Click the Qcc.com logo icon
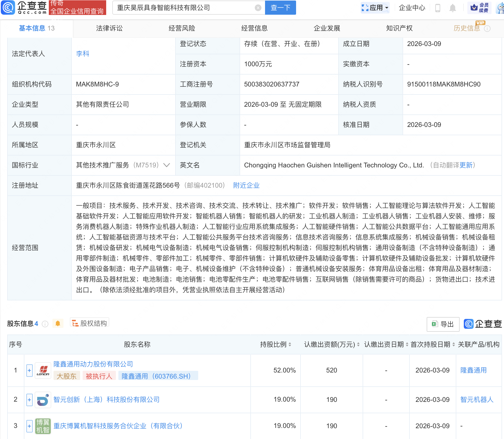Viewport: 504px width, 439px height. click(8, 7)
